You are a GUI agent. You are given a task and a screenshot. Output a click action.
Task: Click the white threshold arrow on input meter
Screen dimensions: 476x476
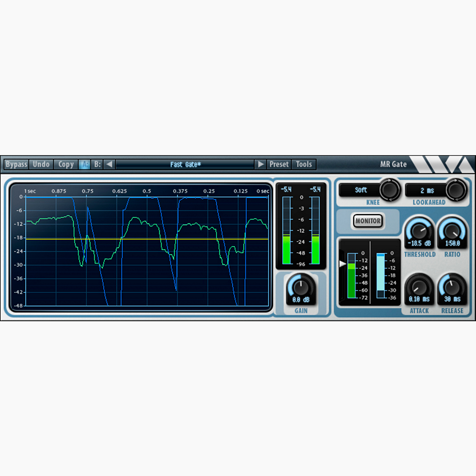click(x=343, y=264)
